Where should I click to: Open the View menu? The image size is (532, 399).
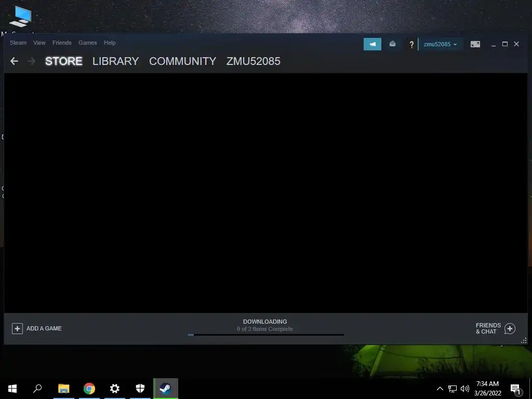coord(39,43)
